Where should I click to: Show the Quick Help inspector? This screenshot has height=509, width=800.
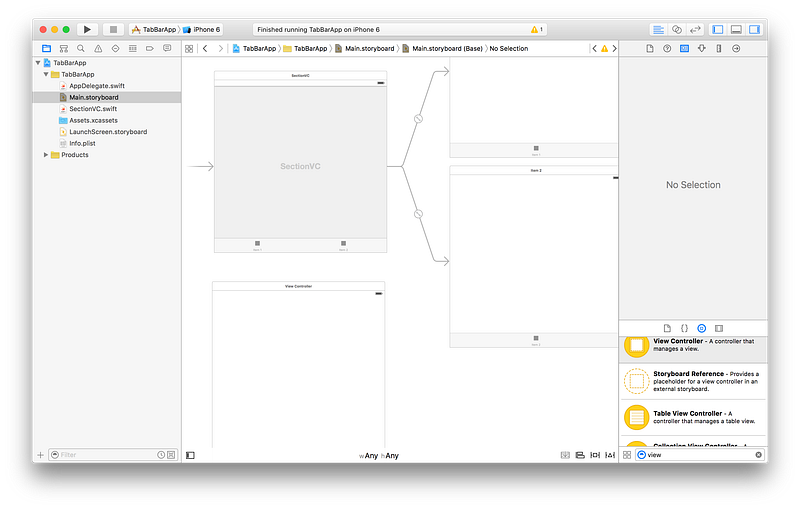667,48
